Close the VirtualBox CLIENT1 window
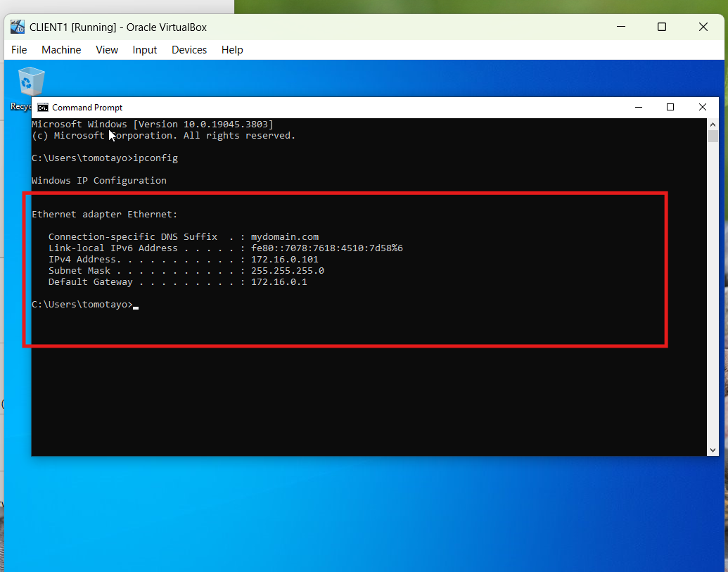The width and height of the screenshot is (728, 572). coord(703,27)
